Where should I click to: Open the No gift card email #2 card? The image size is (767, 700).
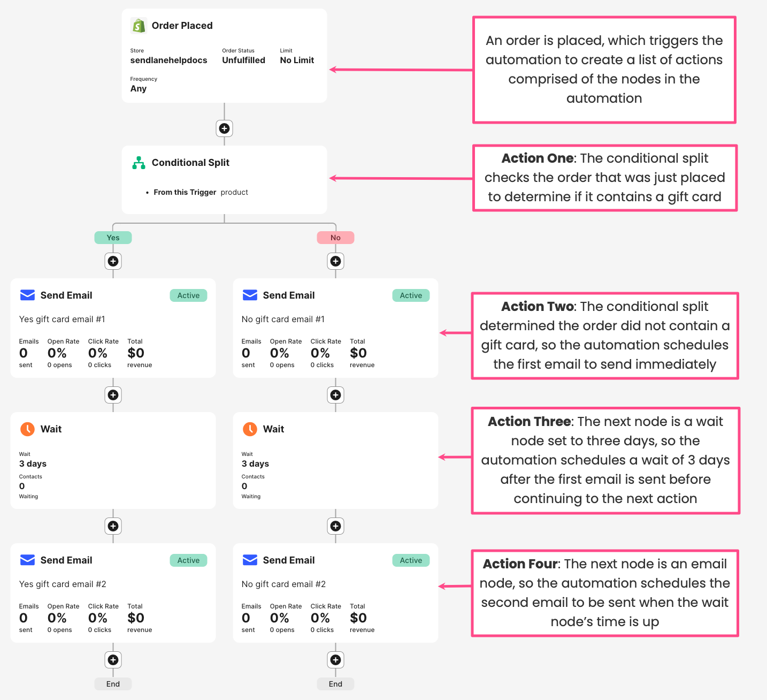point(335,593)
